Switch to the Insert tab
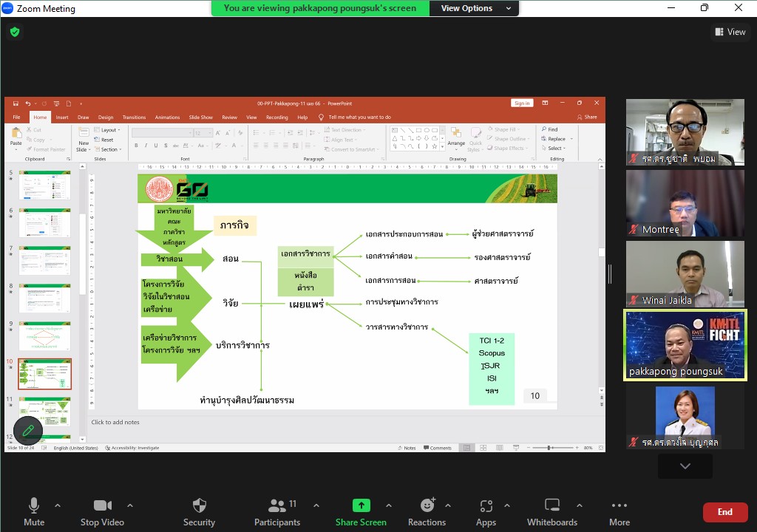 coord(62,117)
